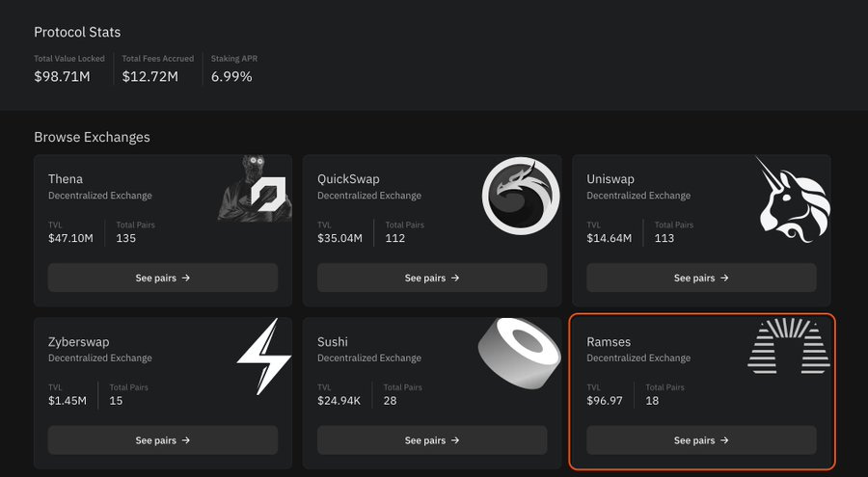Click the Uniswap unicorn logo

794,199
